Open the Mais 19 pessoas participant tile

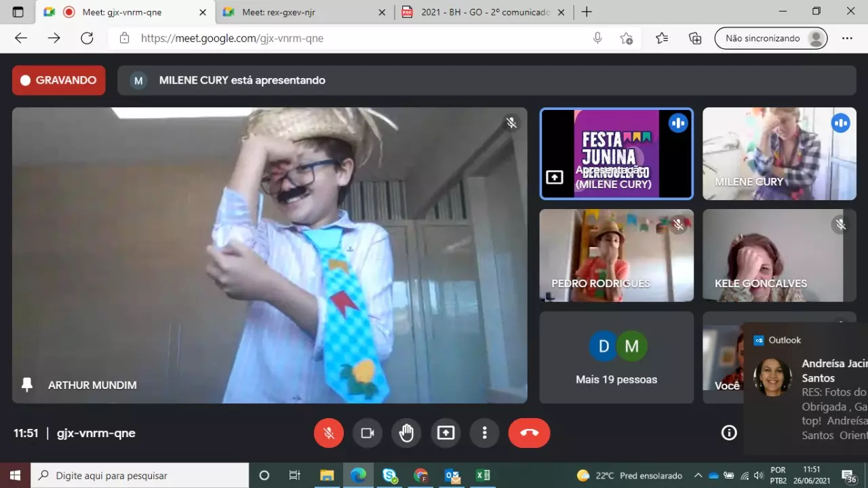(x=616, y=358)
